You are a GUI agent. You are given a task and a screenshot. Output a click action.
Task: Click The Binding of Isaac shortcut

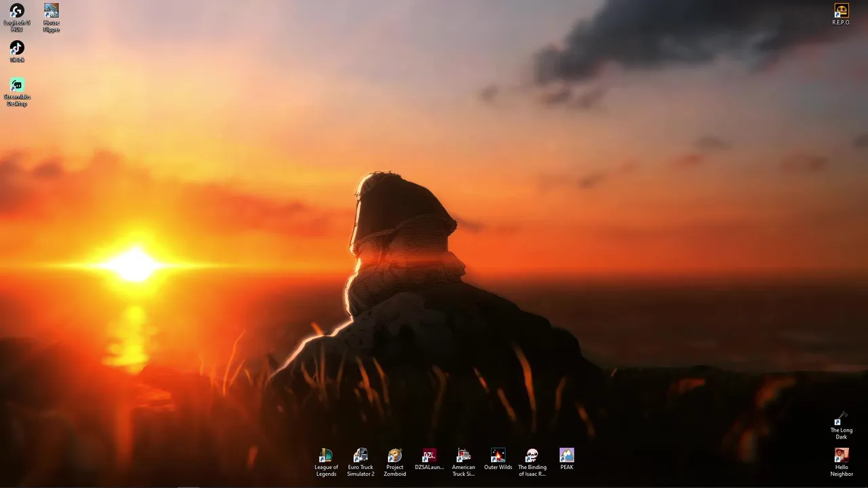[532, 462]
